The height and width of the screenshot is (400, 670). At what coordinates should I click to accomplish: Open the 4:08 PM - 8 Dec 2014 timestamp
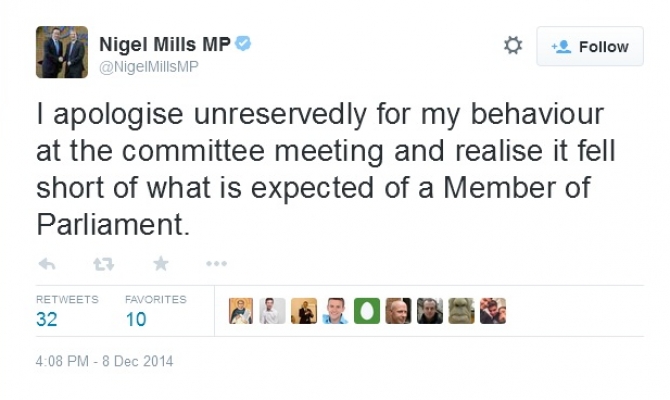pyautogui.click(x=104, y=361)
